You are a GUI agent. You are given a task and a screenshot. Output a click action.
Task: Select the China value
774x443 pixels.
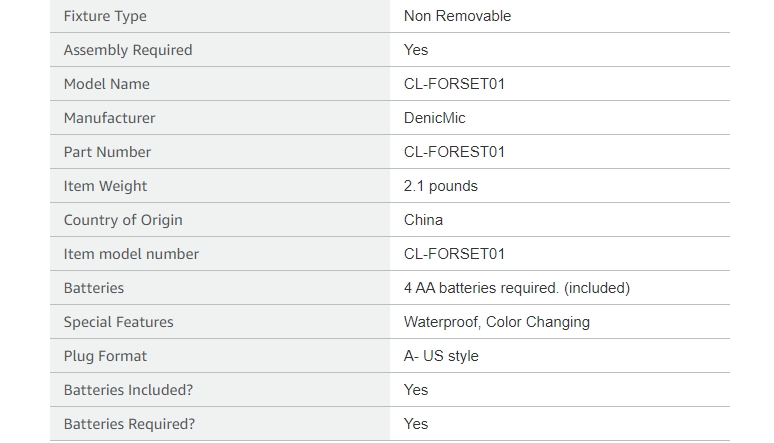pyautogui.click(x=423, y=220)
